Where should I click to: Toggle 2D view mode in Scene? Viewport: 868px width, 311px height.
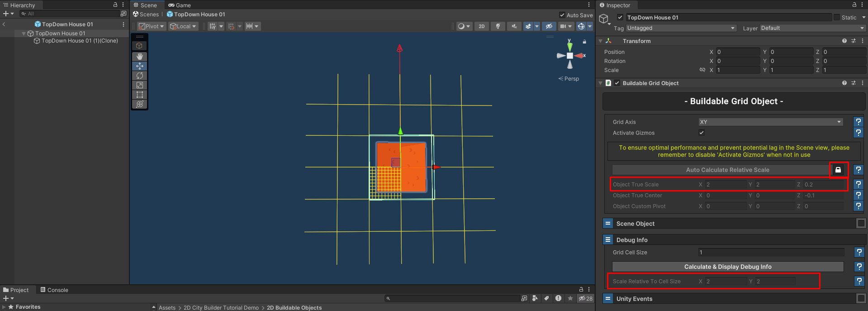tap(482, 26)
